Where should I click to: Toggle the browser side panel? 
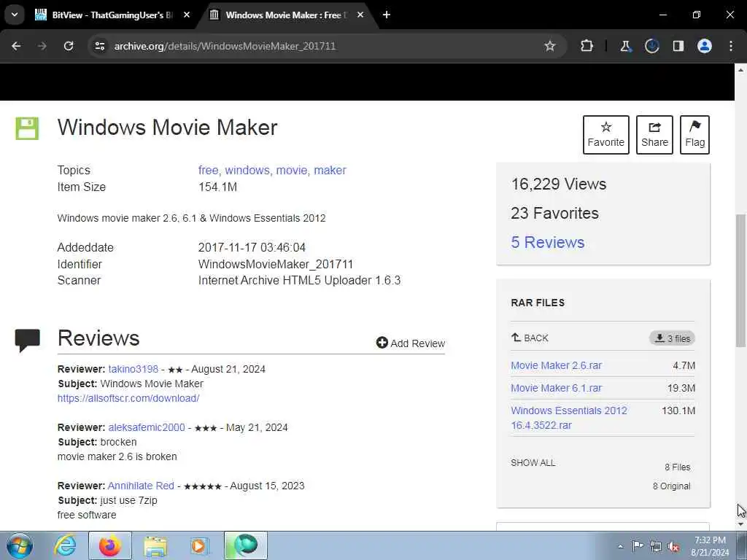pos(678,46)
